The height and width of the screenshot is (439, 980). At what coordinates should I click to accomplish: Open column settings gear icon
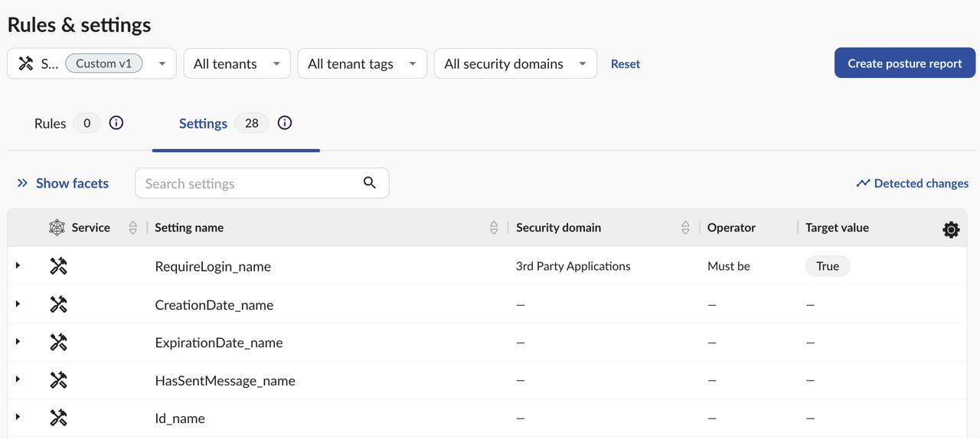951,229
